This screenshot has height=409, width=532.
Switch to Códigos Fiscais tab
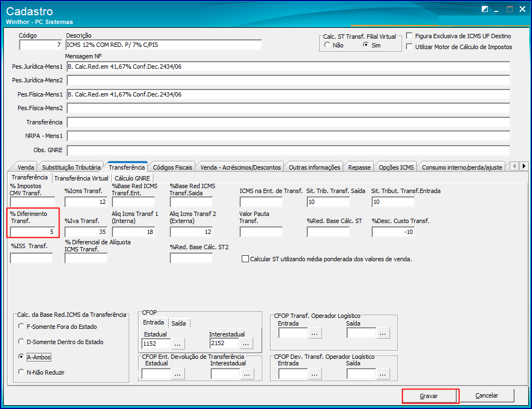coord(172,167)
